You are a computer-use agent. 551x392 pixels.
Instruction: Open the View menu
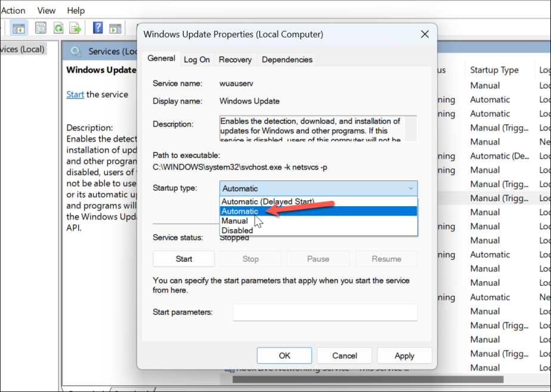pos(47,11)
